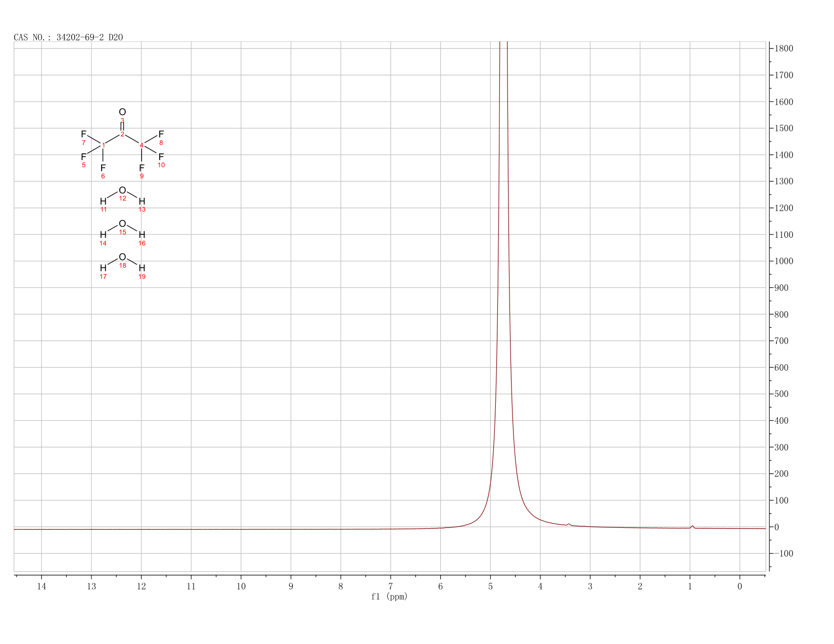This screenshot has height=644, width=834.
Task: Select x-axis tick label 8 ppm
Action: 341,586
